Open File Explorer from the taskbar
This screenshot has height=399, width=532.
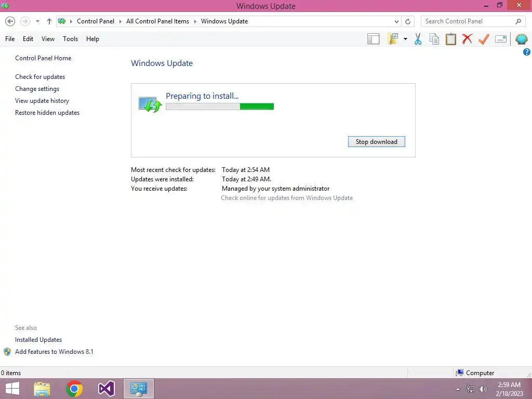click(42, 389)
